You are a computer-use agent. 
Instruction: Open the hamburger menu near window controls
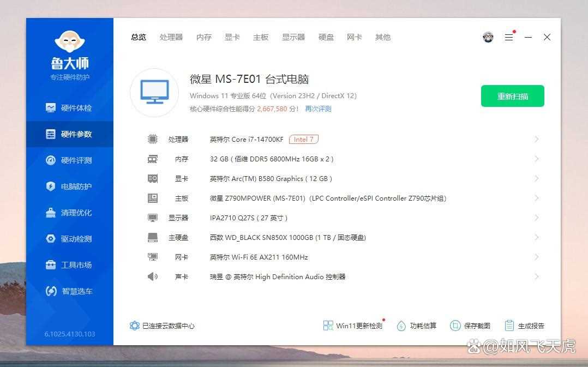coord(509,37)
